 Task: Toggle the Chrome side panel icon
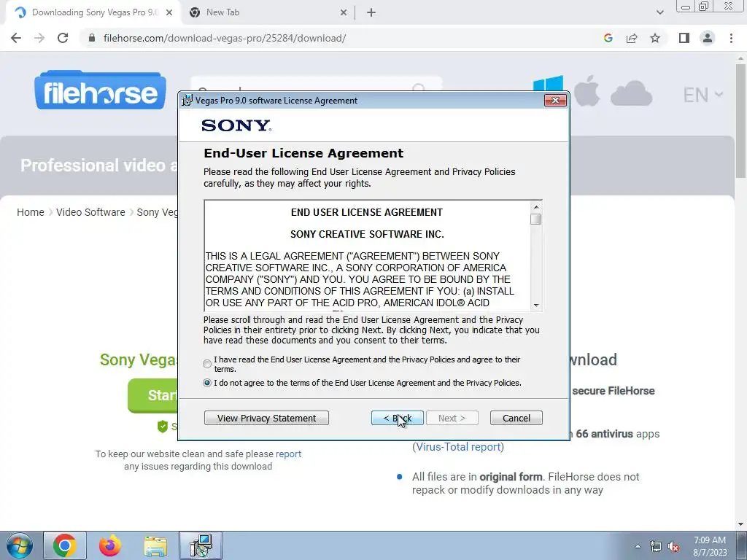click(x=684, y=38)
